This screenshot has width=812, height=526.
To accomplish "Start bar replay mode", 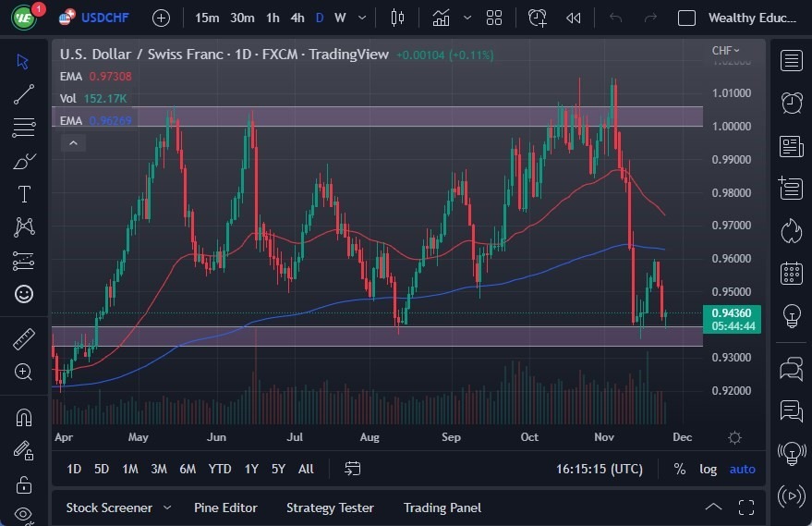I will pyautogui.click(x=574, y=18).
